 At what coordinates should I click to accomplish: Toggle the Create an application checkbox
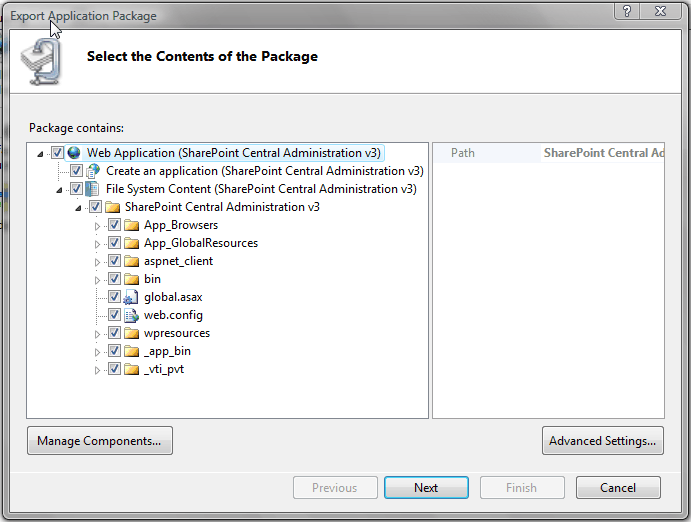click(76, 170)
